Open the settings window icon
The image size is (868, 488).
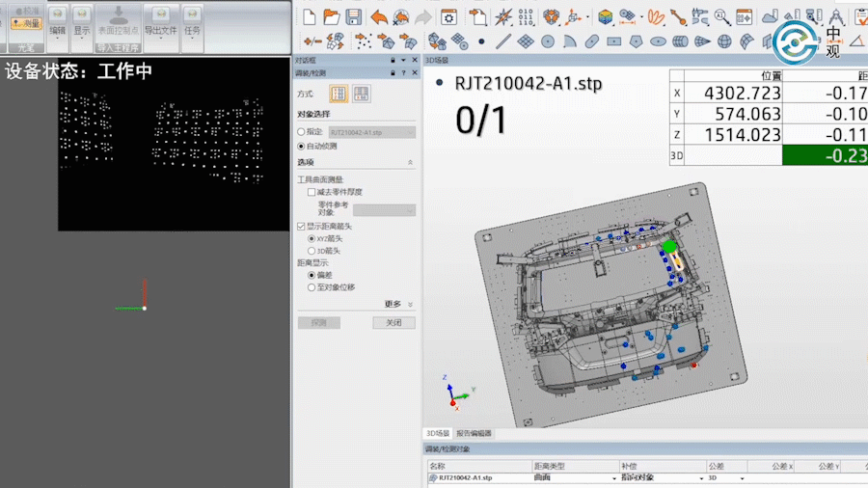448,17
